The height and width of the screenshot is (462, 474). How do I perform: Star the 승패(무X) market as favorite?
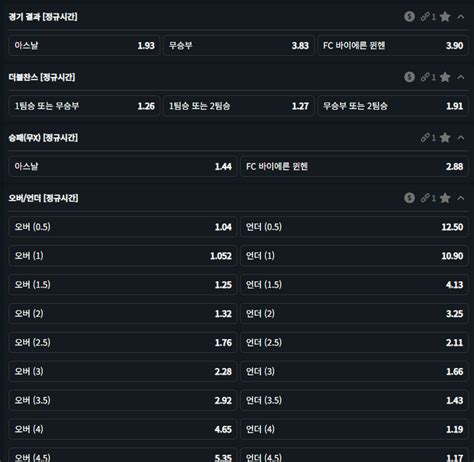pos(445,138)
